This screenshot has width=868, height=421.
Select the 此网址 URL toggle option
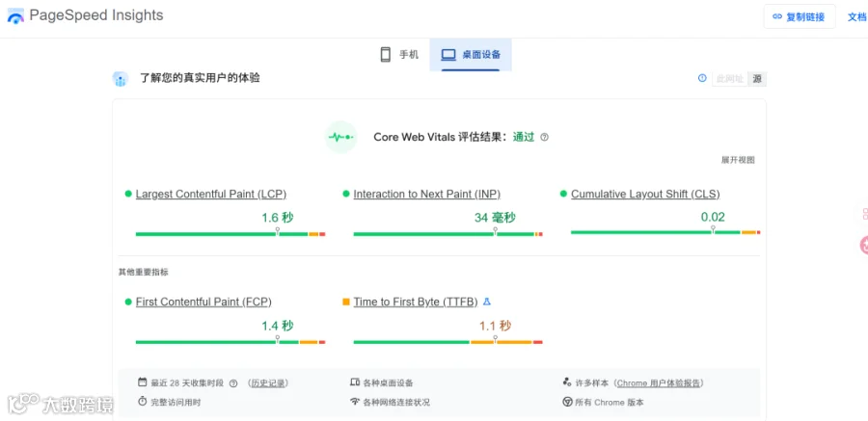tap(730, 79)
